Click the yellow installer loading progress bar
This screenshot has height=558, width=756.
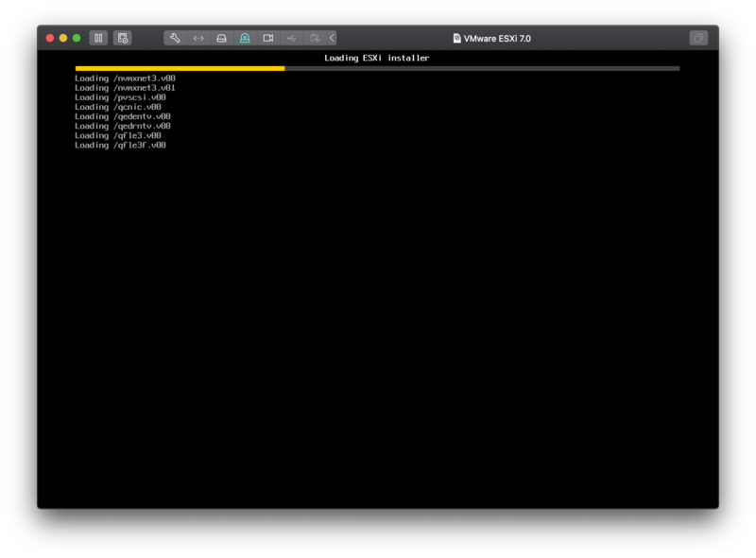point(180,68)
